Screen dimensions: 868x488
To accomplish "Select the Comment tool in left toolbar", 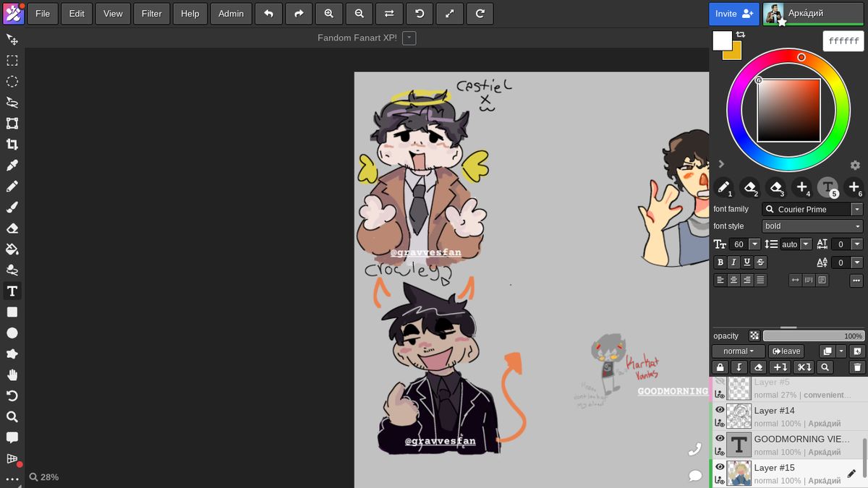I will [12, 437].
